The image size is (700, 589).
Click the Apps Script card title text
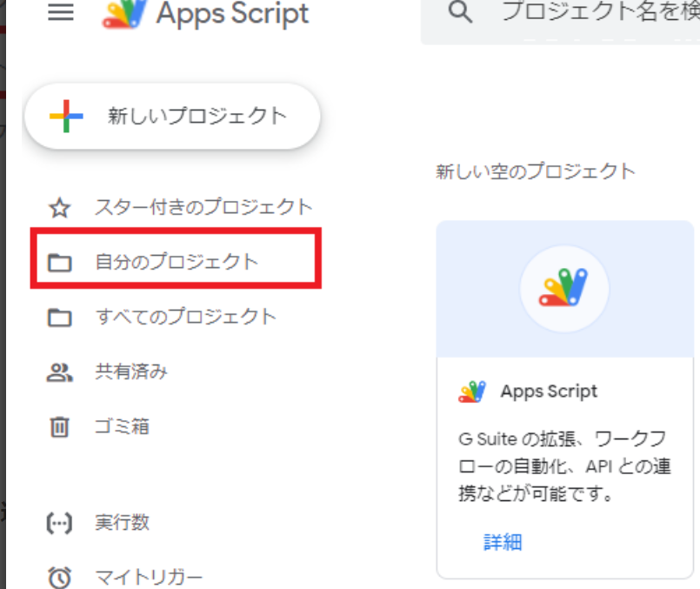(x=549, y=392)
